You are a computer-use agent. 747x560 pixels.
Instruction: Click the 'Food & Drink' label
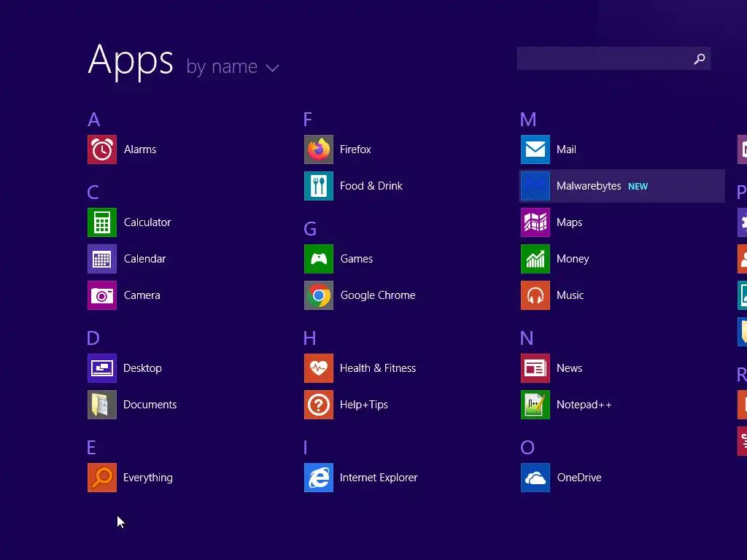click(371, 186)
